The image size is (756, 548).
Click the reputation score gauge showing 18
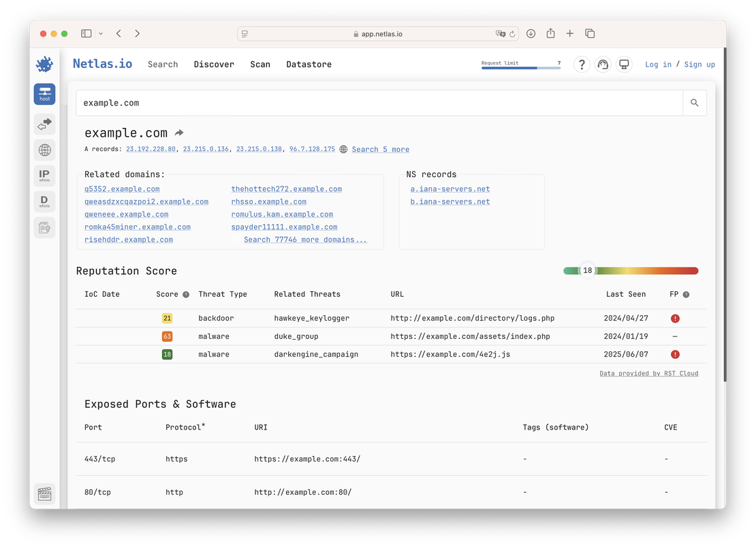587,270
